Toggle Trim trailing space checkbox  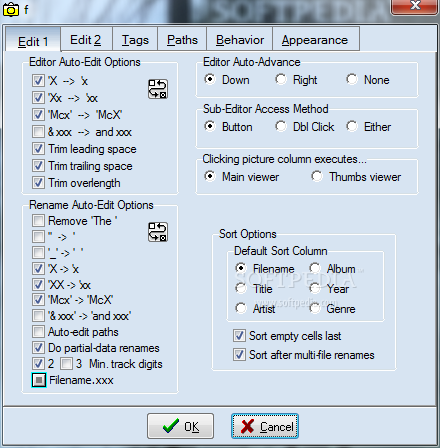(x=38, y=166)
